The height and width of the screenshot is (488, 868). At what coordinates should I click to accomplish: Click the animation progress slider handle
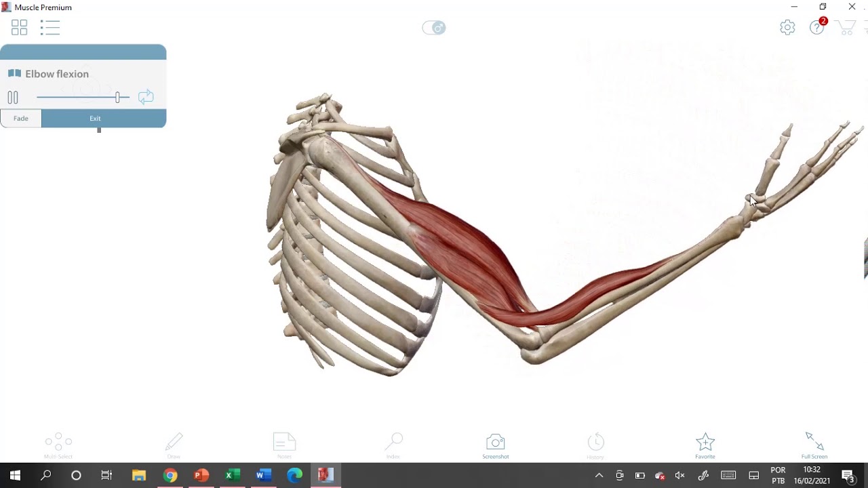click(x=117, y=98)
